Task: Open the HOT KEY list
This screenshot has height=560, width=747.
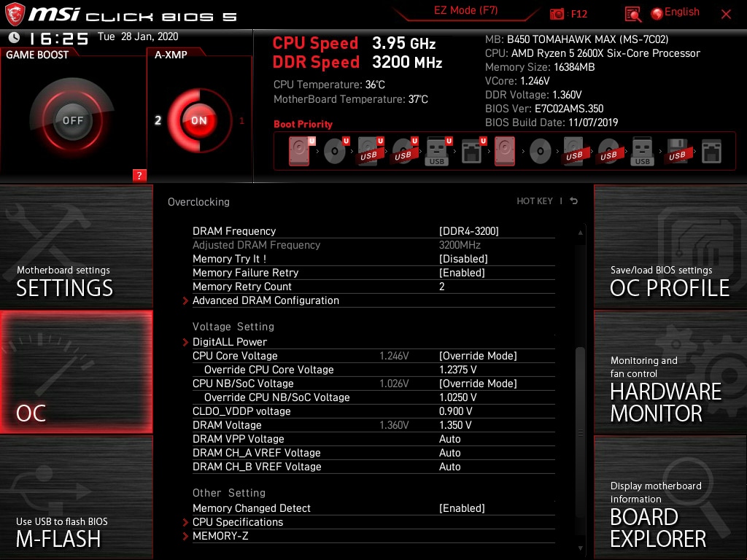Action: pos(535,201)
